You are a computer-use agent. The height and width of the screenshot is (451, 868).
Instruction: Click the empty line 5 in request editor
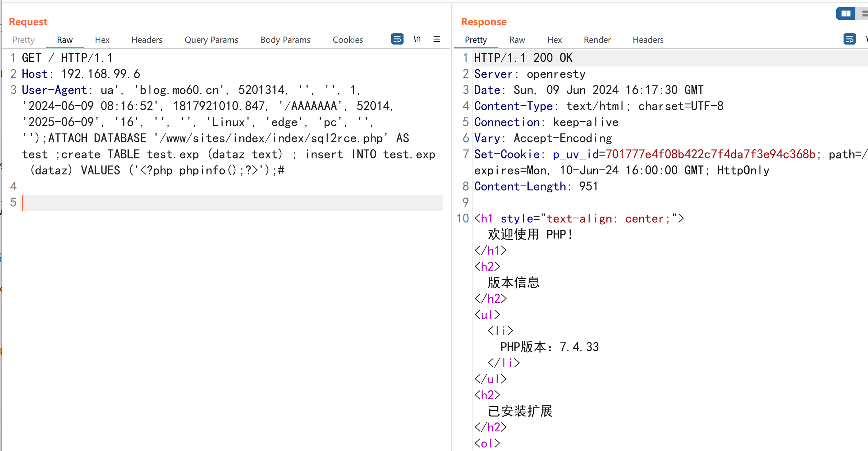pos(232,203)
